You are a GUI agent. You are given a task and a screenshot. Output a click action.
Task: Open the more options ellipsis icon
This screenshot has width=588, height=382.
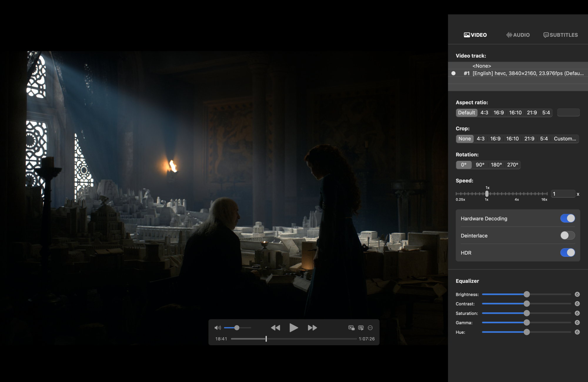pos(370,328)
